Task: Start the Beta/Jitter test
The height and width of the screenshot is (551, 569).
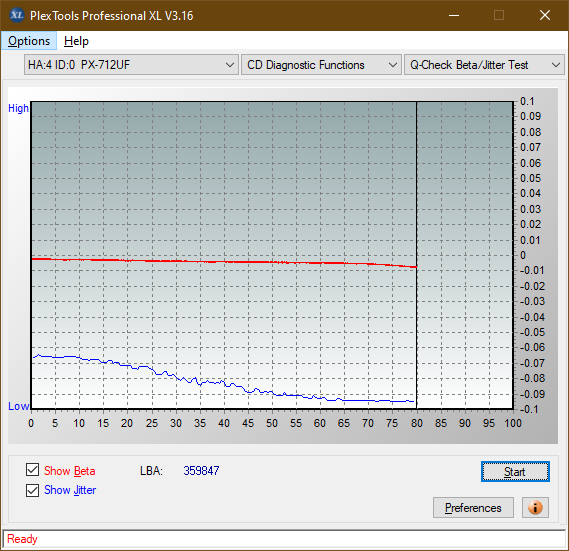Action: (x=515, y=472)
